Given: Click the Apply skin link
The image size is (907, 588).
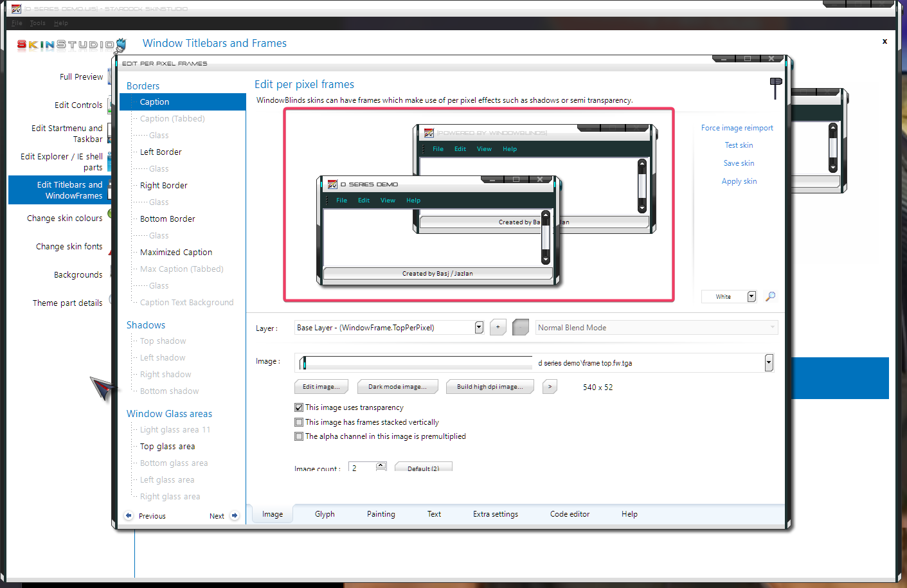Looking at the screenshot, I should coord(739,181).
